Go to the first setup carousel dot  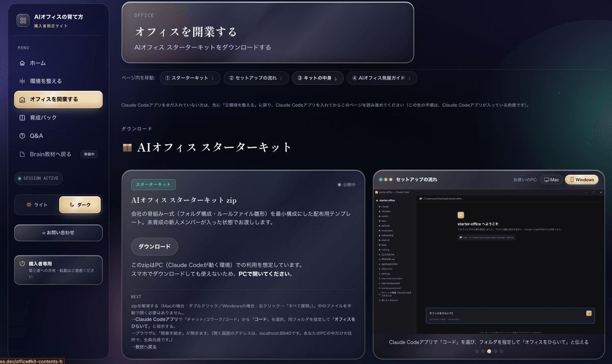click(477, 351)
